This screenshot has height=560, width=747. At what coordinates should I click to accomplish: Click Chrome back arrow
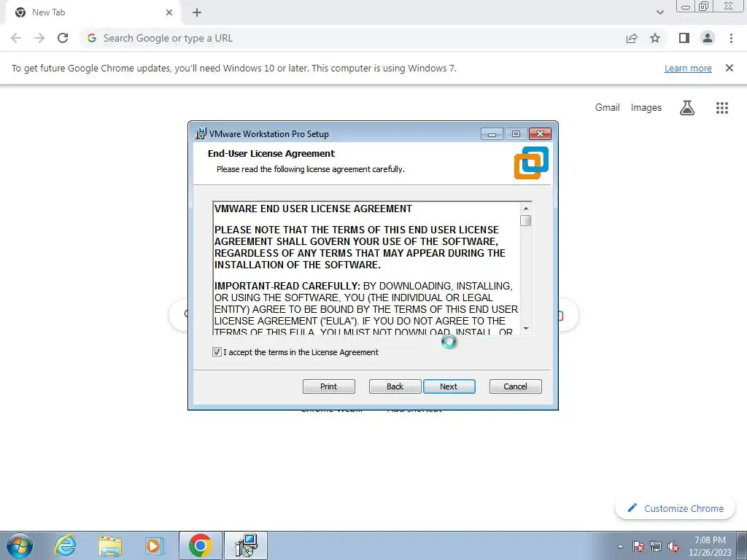(16, 38)
